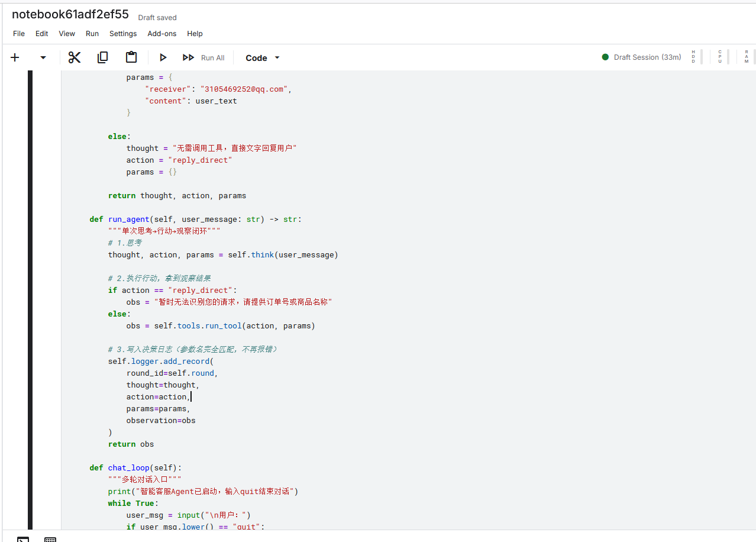Screen dimensions: 756x542
Task: Click the thought=thought argument line
Action: pos(163,385)
